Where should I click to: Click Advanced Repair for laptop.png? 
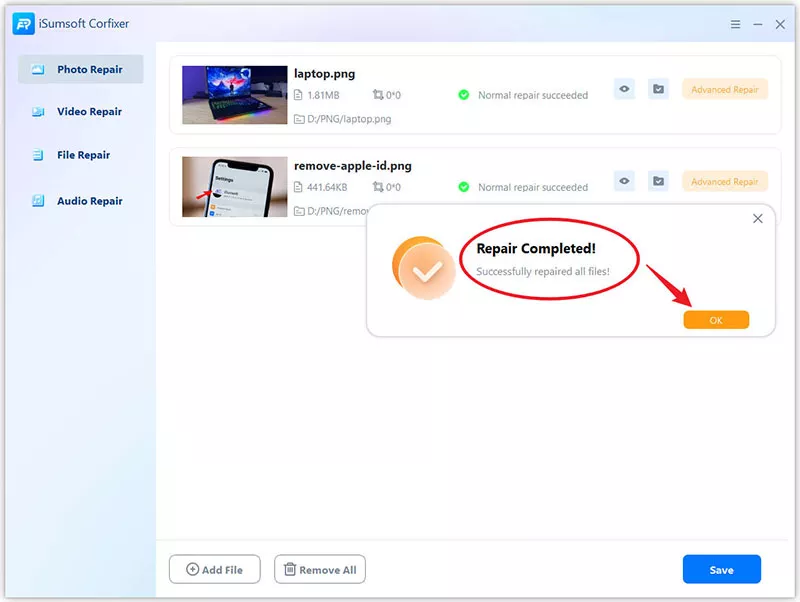tap(725, 89)
